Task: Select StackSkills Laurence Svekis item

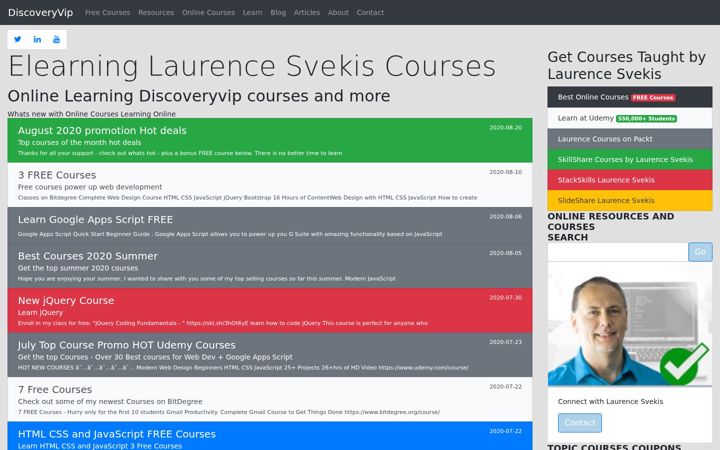Action: 630,180
